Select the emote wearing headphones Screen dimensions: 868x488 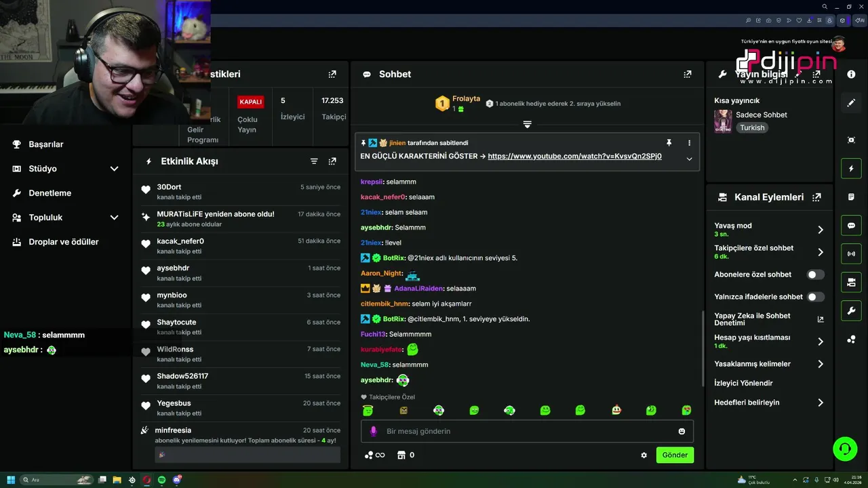439,410
